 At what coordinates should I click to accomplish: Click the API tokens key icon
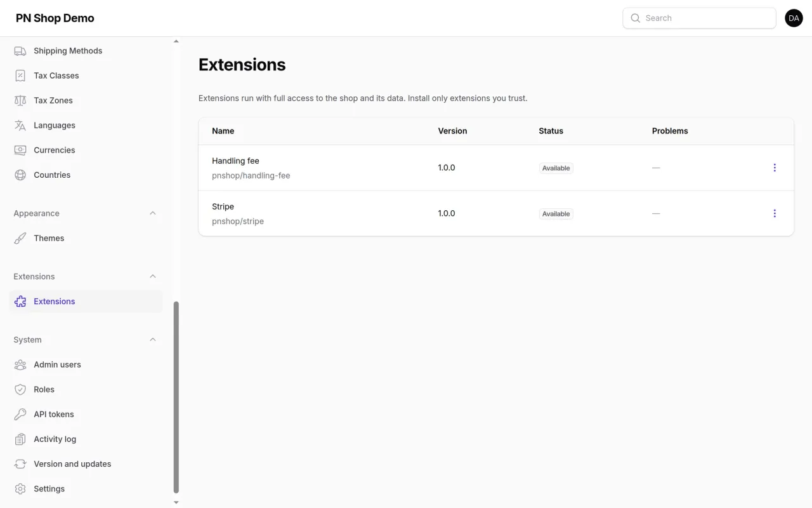[x=20, y=414]
